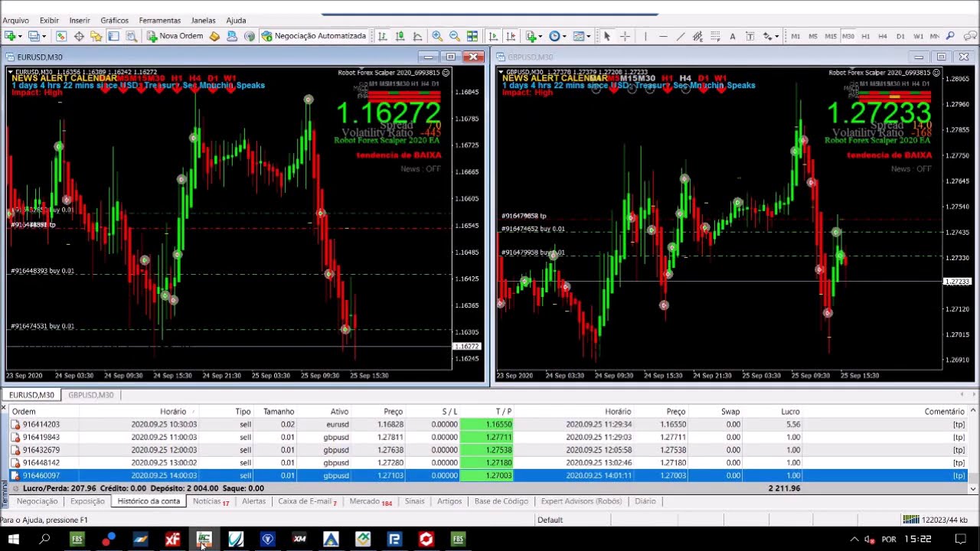Screen dimensions: 980x551
Task: Open the Indicators list dropdown
Action: click(x=534, y=36)
